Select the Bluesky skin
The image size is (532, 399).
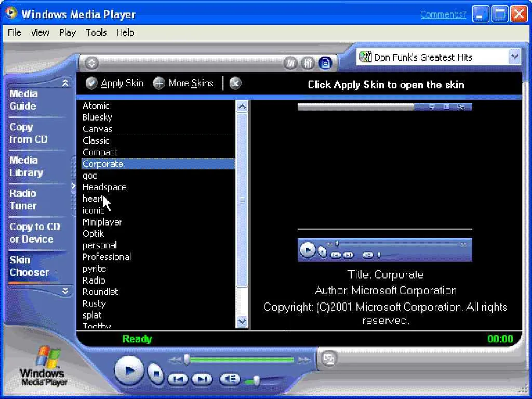158,117
